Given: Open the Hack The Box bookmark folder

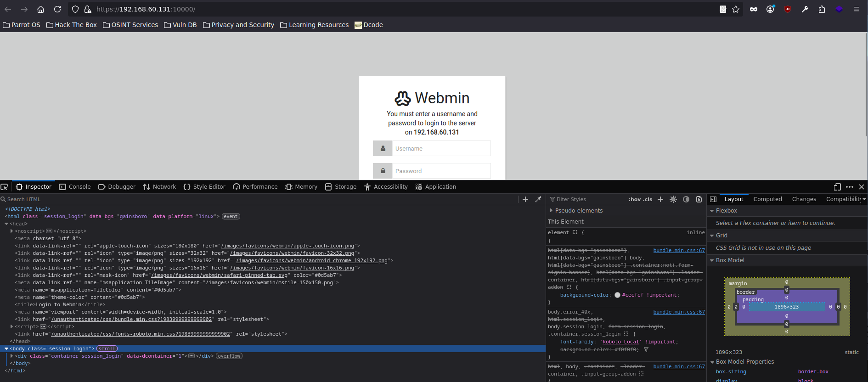Looking at the screenshot, I should 72,25.
